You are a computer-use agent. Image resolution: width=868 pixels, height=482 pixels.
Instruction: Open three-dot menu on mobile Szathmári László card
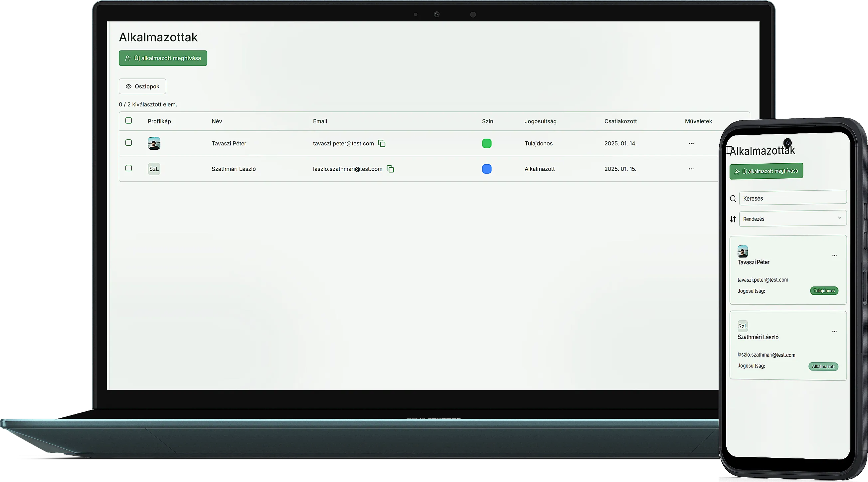pos(834,331)
